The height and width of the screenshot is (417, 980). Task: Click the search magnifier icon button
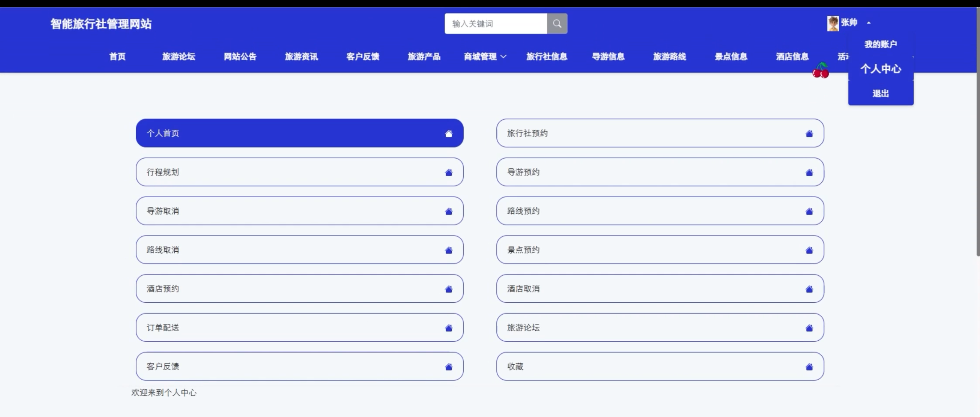pos(557,24)
